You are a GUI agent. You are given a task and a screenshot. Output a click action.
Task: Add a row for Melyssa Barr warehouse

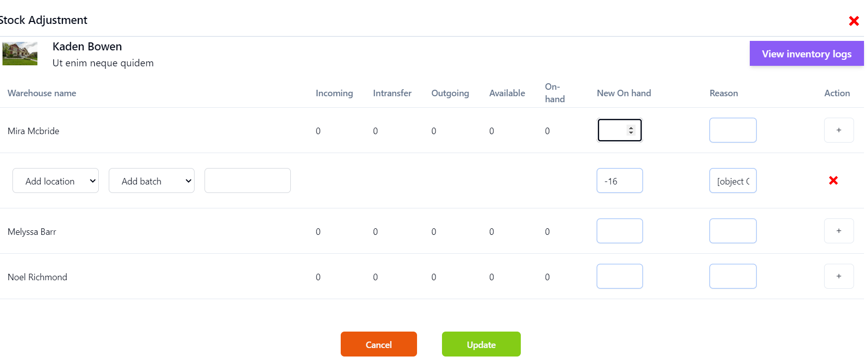(839, 231)
